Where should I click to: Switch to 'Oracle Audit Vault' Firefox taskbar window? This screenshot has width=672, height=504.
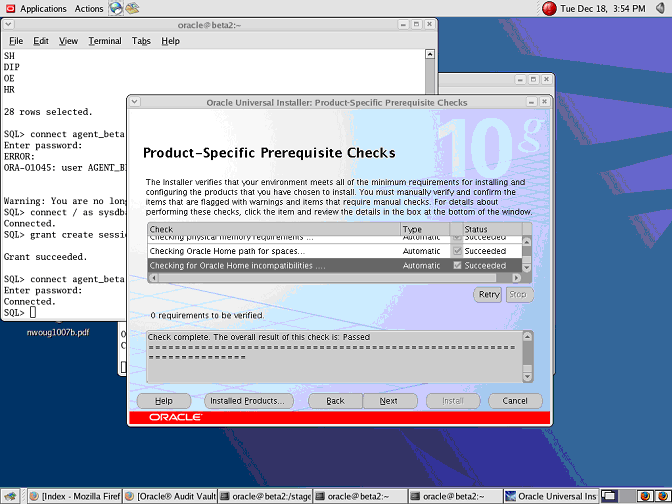171,496
